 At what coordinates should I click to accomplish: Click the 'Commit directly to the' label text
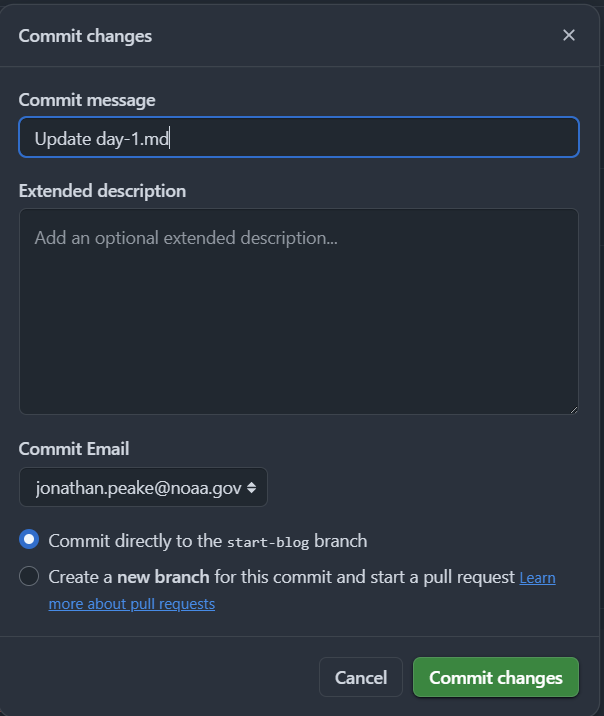coord(135,541)
